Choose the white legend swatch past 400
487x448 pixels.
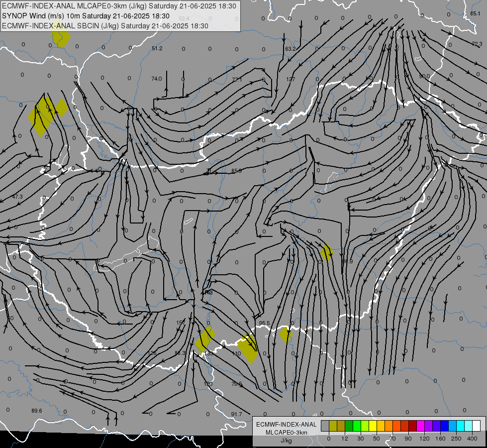click(x=477, y=426)
